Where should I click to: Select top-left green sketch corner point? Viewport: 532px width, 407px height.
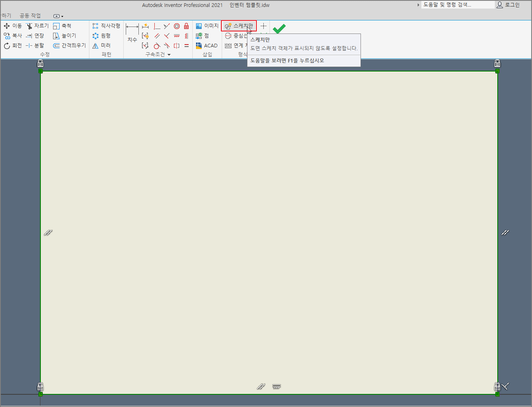coord(40,71)
